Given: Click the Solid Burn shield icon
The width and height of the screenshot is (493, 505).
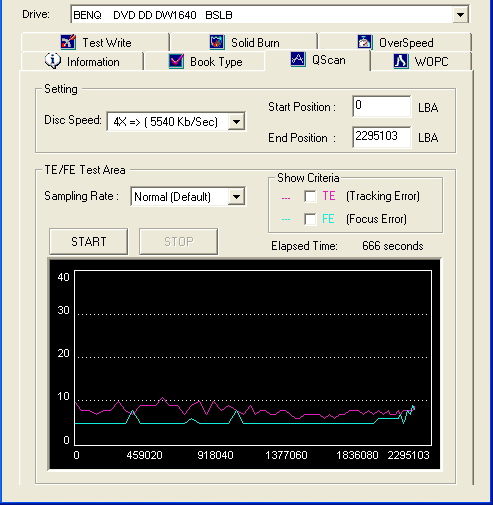Looking at the screenshot, I should 217,42.
